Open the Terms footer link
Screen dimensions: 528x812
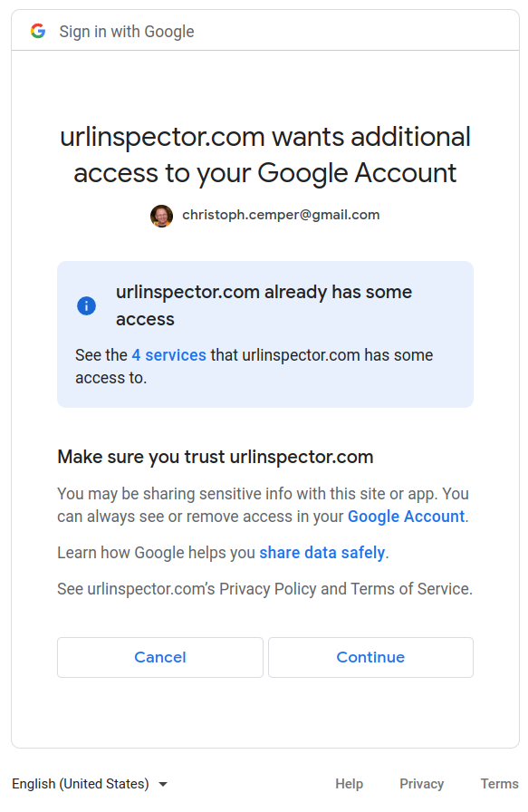pyautogui.click(x=499, y=784)
